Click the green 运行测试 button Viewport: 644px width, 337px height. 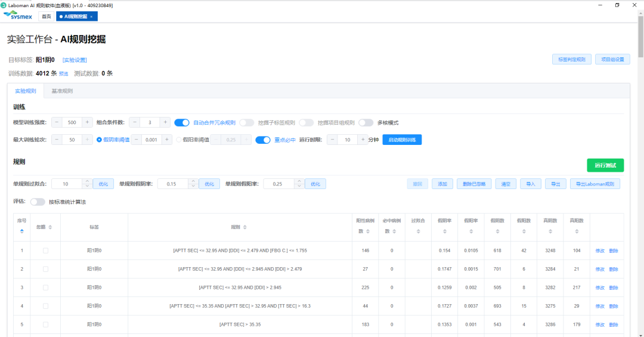(605, 165)
